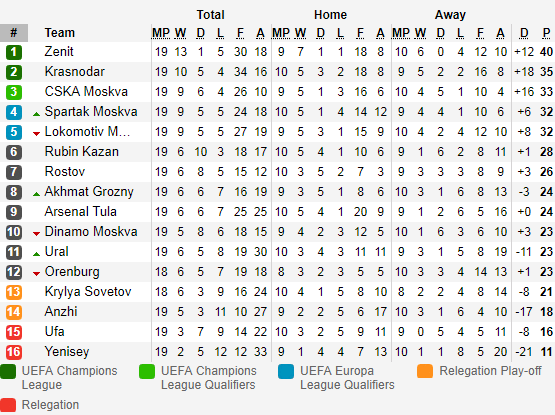Click the # rank column header
Viewport: 555px width, 415px height.
[x=14, y=33]
